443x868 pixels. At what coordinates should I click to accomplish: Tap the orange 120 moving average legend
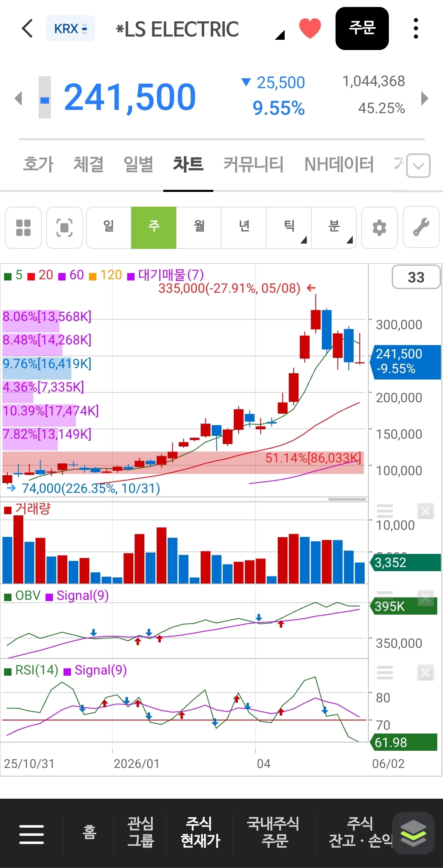tap(105, 275)
